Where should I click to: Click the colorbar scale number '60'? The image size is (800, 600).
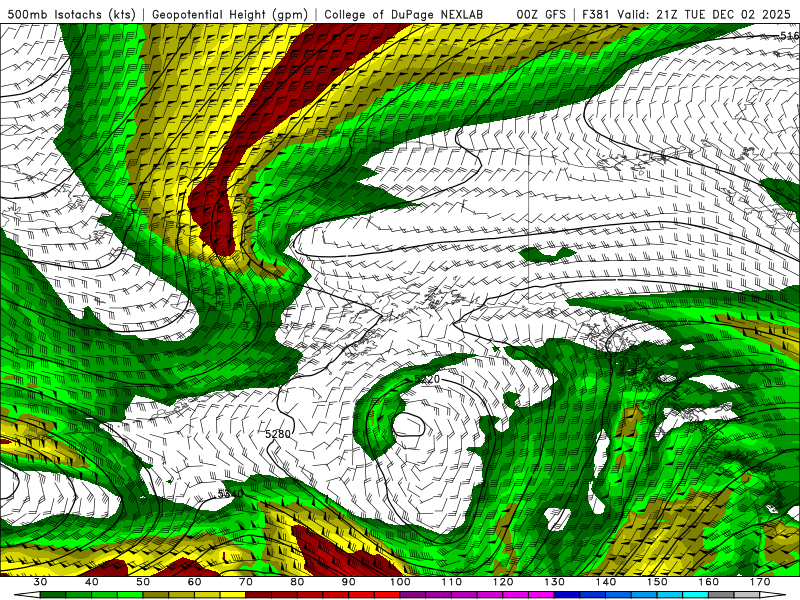click(x=194, y=582)
